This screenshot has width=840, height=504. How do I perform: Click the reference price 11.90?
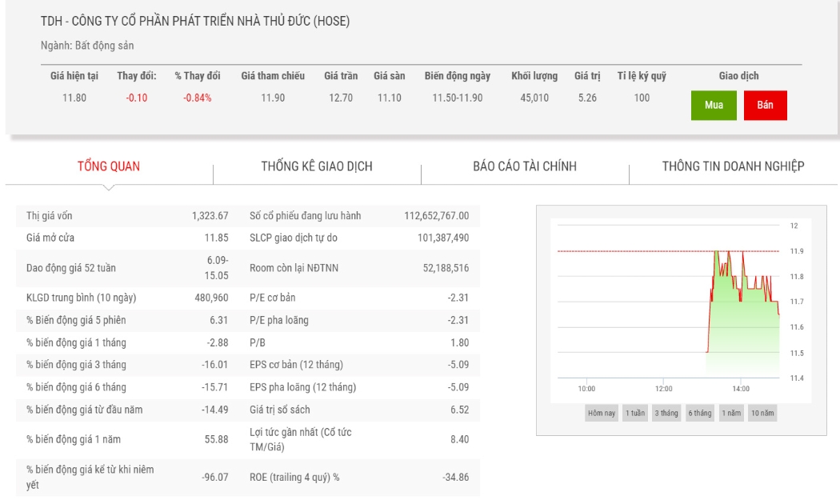(x=273, y=98)
